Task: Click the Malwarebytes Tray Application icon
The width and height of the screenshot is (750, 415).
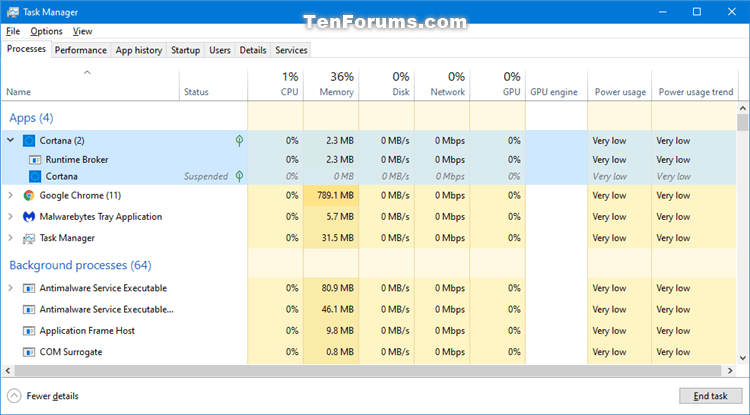Action: [x=29, y=217]
